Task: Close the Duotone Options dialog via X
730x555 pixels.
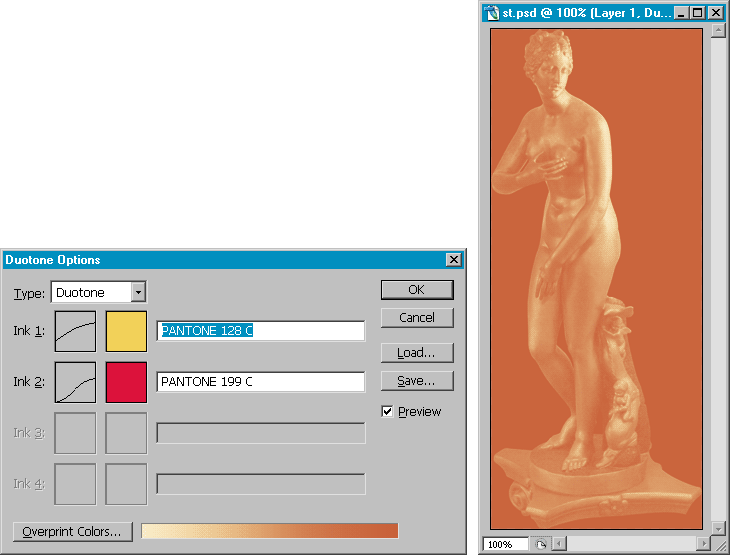Action: 453,259
